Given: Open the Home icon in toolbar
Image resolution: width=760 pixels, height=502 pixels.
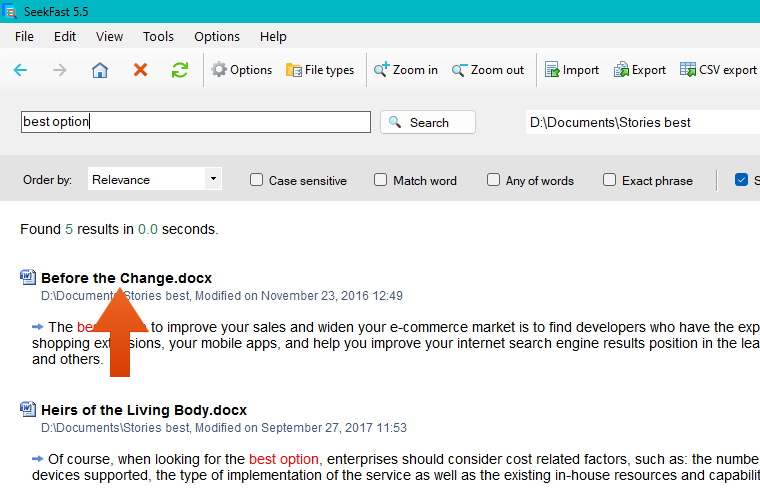Looking at the screenshot, I should tap(100, 70).
